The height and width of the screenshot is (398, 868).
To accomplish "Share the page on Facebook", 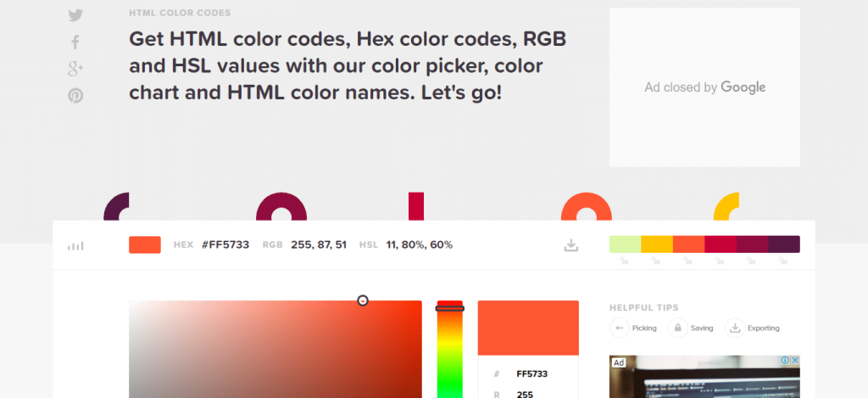I will pos(75,42).
